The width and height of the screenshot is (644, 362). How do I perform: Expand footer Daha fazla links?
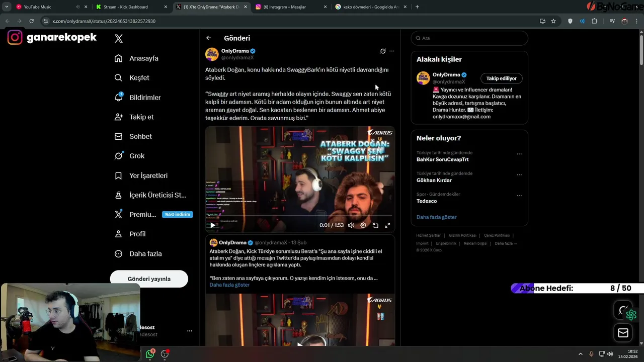point(506,243)
